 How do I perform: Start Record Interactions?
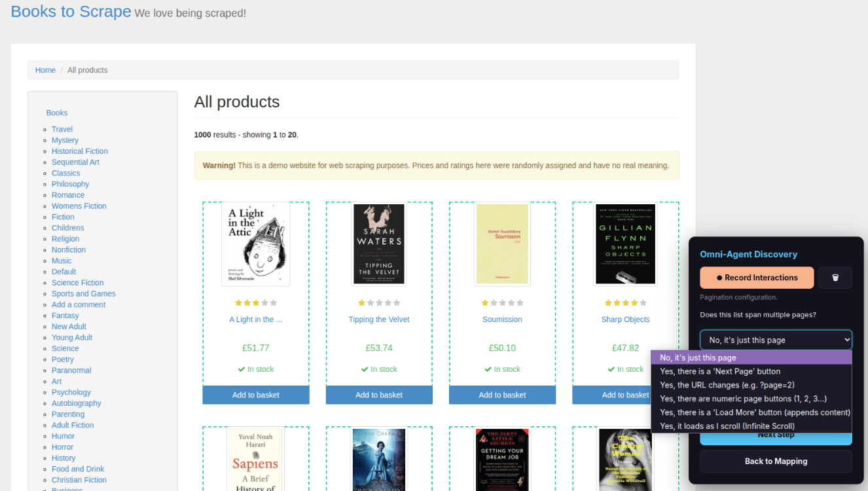[x=757, y=278]
